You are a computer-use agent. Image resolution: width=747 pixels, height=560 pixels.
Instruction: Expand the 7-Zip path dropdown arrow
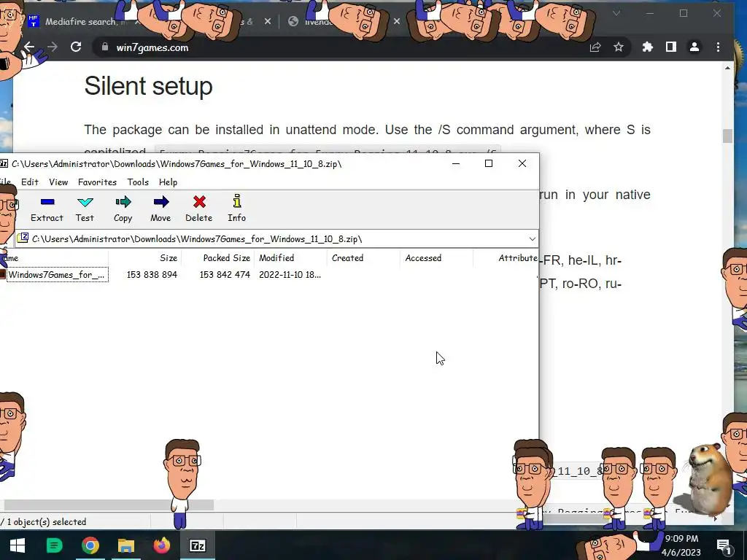532,238
